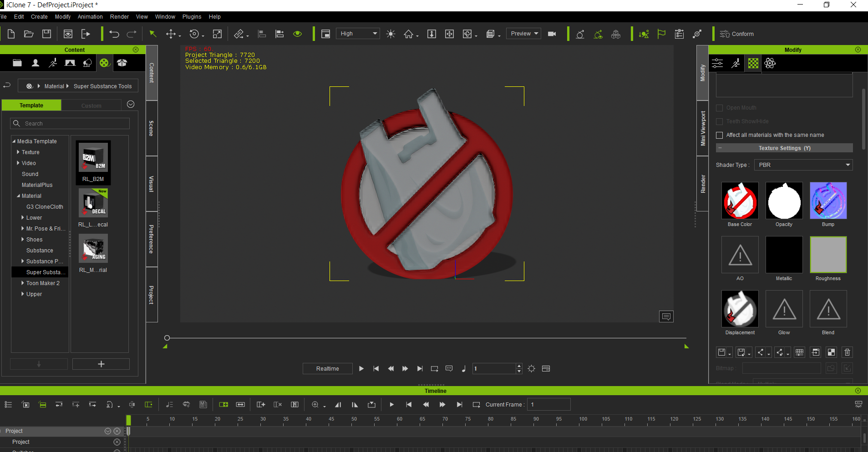Check the Open Mouth checkbox
Screen dimensions: 868x452
[720, 108]
